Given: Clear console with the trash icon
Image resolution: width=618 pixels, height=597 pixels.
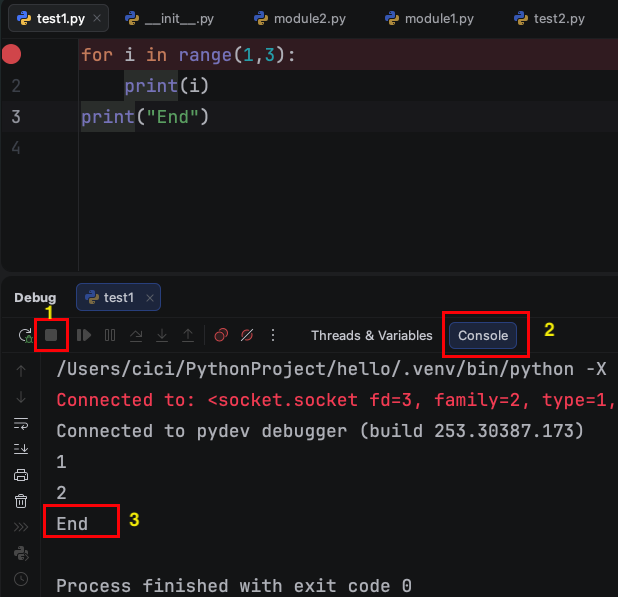Looking at the screenshot, I should [22, 501].
